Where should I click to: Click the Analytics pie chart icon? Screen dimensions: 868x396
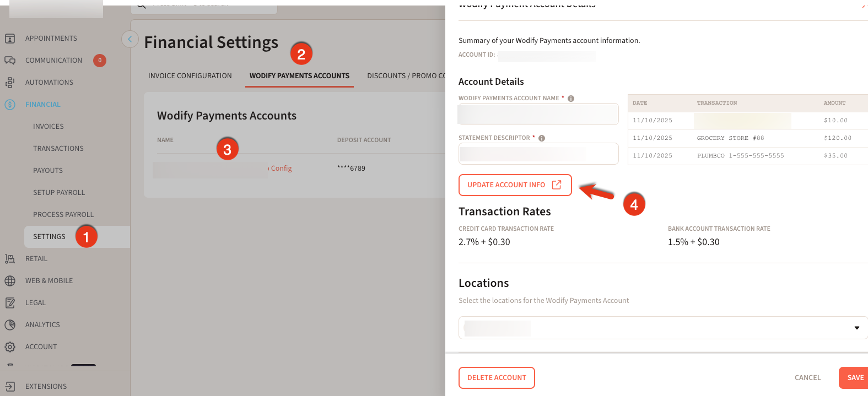[x=10, y=325]
